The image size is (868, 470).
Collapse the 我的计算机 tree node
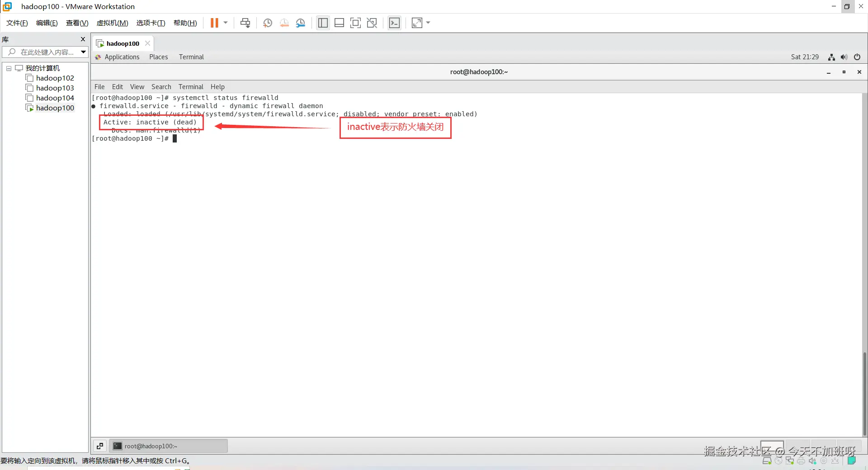point(9,68)
